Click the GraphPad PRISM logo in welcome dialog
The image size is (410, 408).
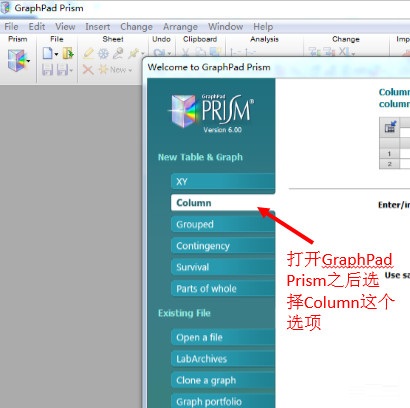(x=212, y=111)
